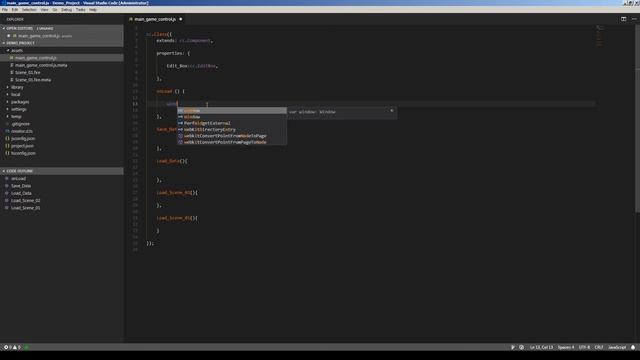This screenshot has width=640, height=360.
Task: Open the Debug menu
Action: 67,9
